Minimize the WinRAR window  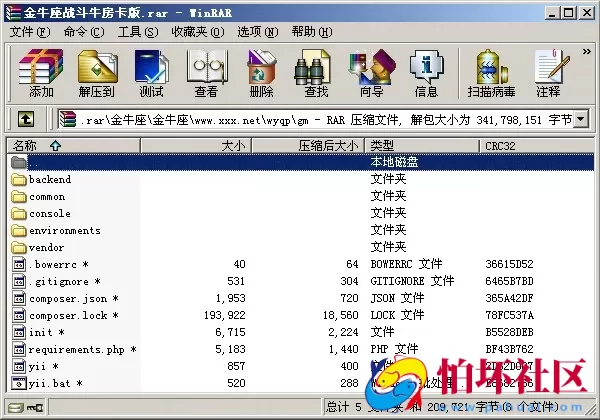tap(551, 13)
